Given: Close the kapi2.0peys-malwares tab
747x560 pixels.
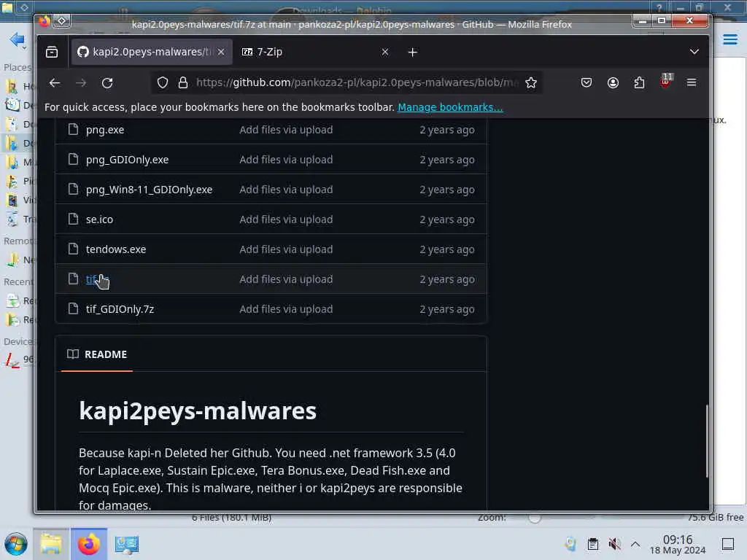Looking at the screenshot, I should pos(221,52).
